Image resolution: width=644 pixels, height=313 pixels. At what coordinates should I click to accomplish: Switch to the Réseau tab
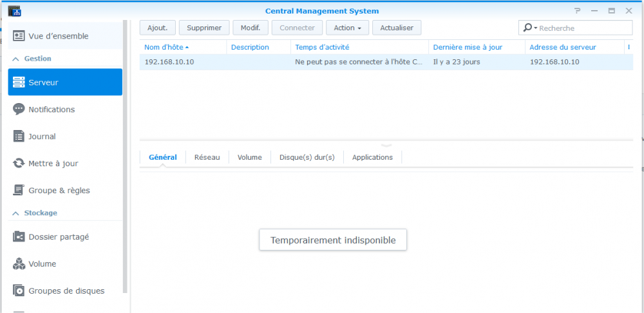pos(207,157)
